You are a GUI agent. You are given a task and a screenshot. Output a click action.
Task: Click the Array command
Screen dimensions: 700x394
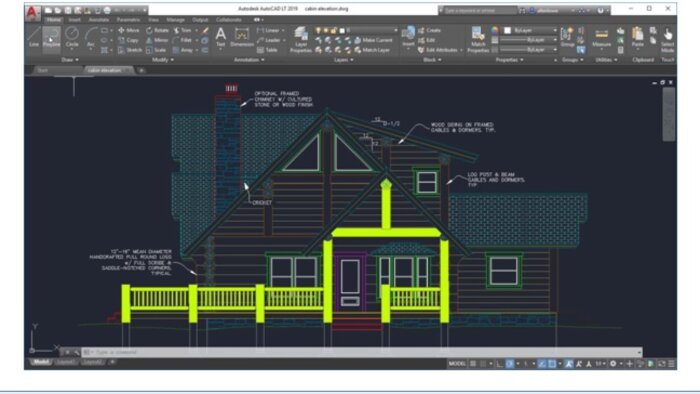(183, 50)
